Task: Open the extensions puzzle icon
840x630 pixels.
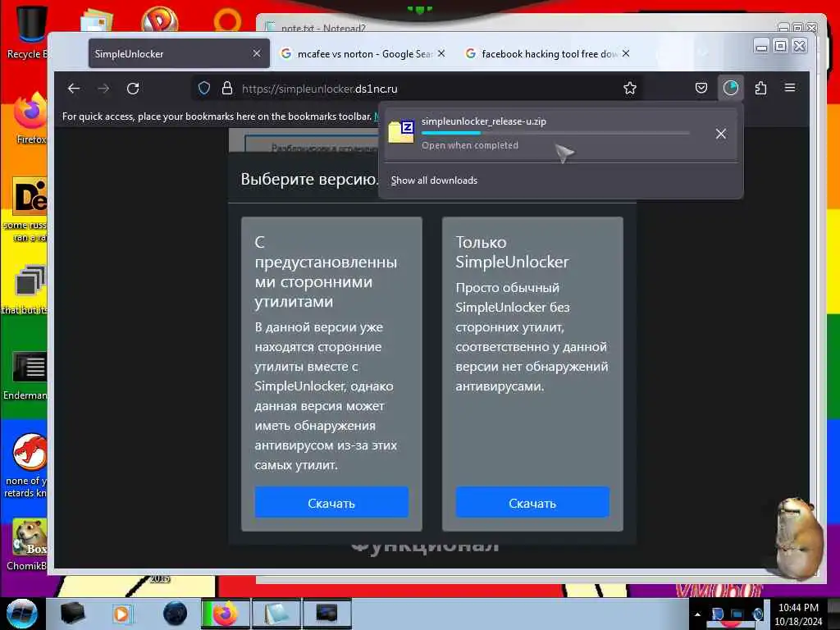Action: tap(760, 88)
